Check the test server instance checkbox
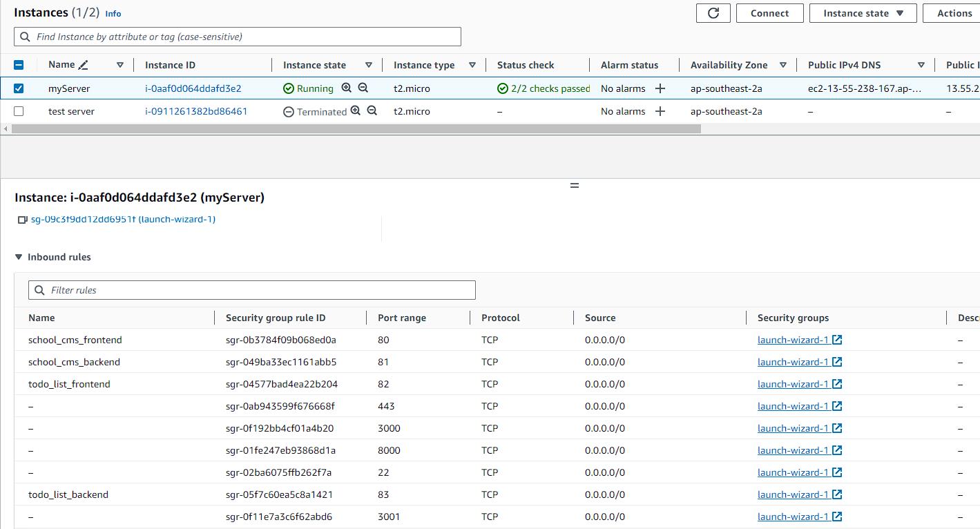This screenshot has height=529, width=980. click(19, 111)
